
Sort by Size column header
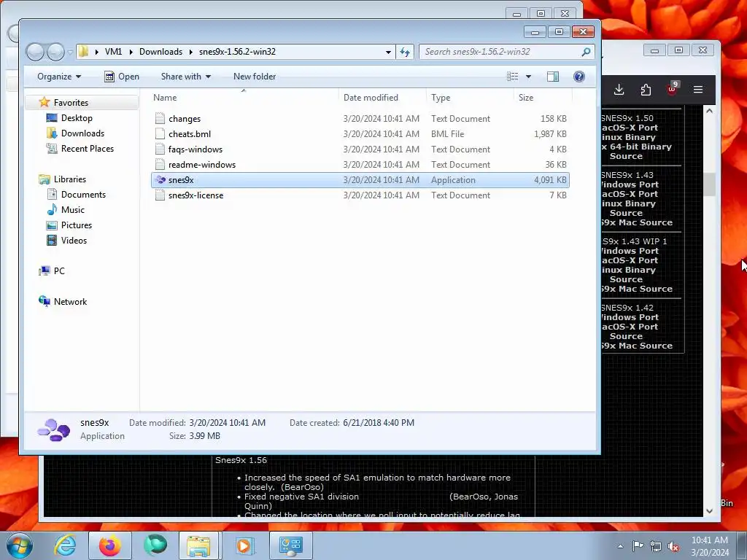coord(543,97)
